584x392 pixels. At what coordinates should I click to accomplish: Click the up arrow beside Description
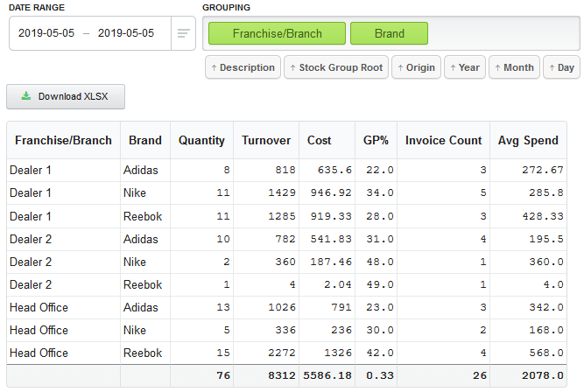[214, 67]
